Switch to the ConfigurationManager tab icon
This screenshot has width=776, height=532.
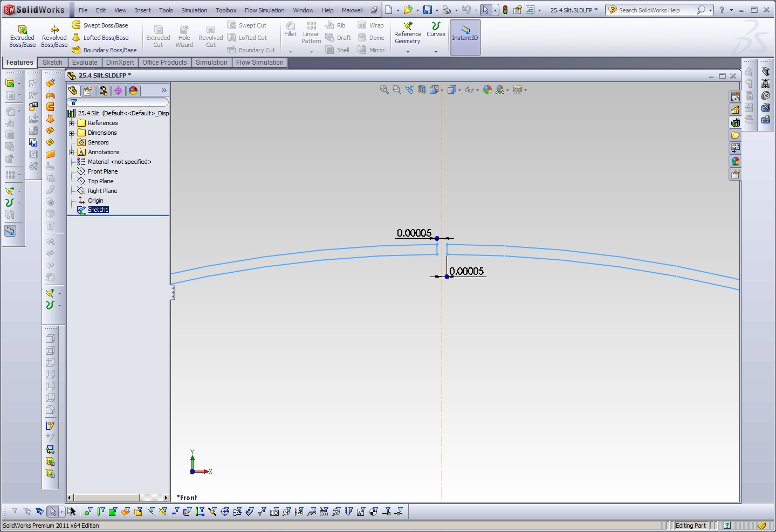point(103,91)
